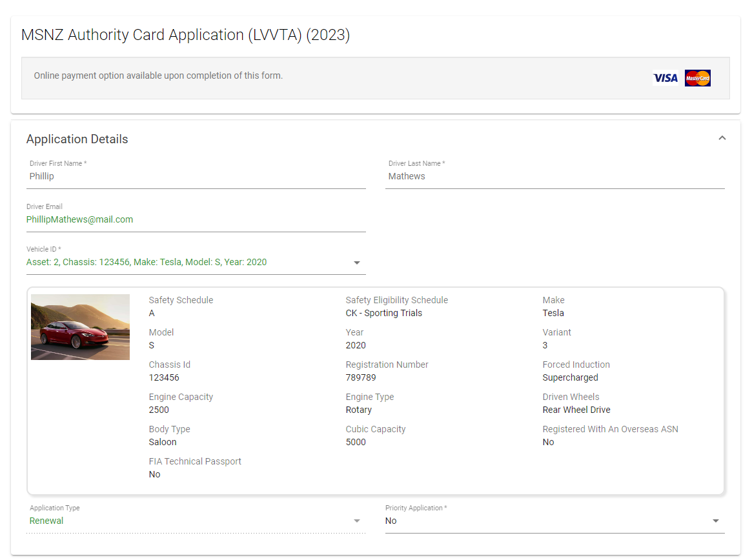Click the Engine Type value Rotary
The image size is (752, 560).
click(359, 410)
